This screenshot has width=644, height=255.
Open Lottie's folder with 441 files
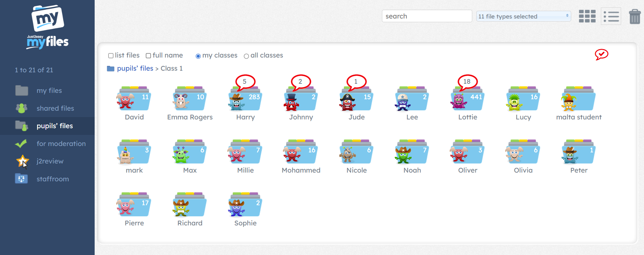click(468, 99)
